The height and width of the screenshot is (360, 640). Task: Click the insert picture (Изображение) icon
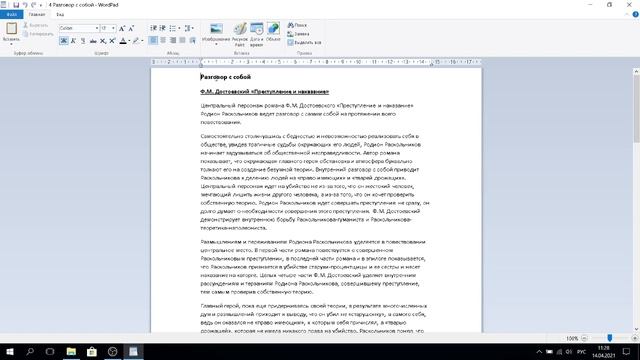(x=216, y=29)
